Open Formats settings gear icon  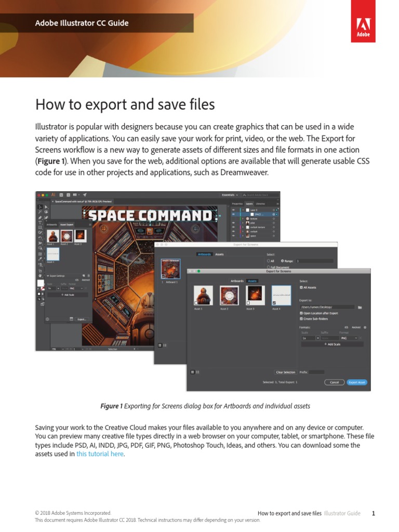click(x=365, y=327)
